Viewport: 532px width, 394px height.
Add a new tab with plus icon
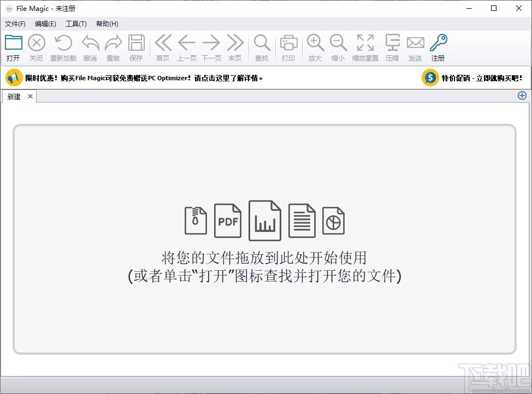point(522,95)
